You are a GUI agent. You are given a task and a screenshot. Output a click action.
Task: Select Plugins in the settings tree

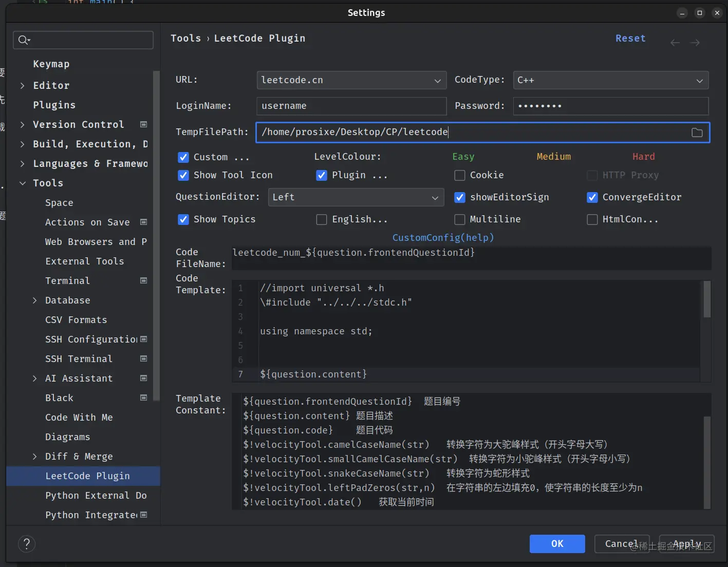click(x=54, y=105)
